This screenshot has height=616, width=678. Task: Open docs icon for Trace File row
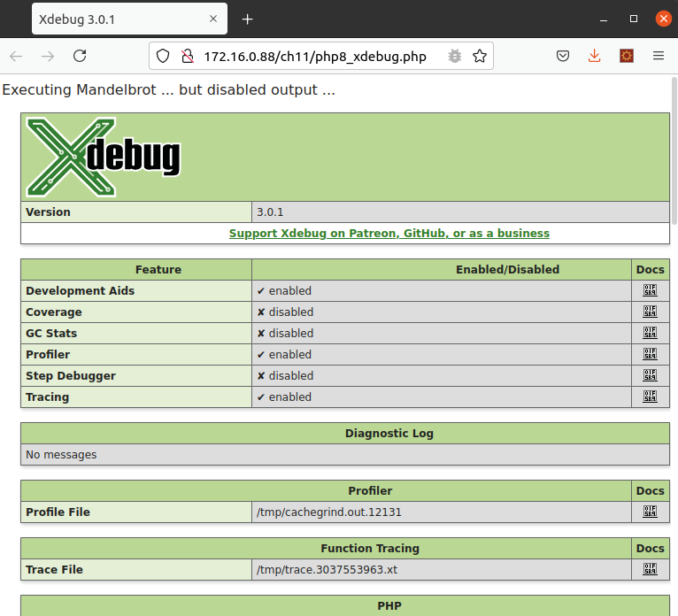tap(650, 569)
